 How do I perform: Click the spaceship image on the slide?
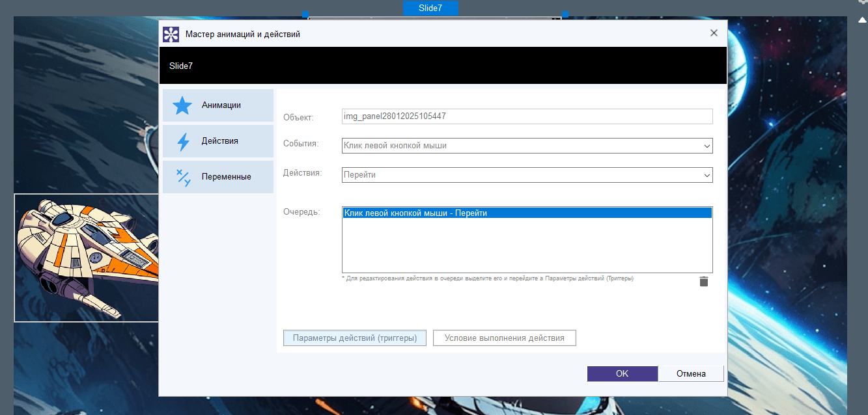point(87,258)
